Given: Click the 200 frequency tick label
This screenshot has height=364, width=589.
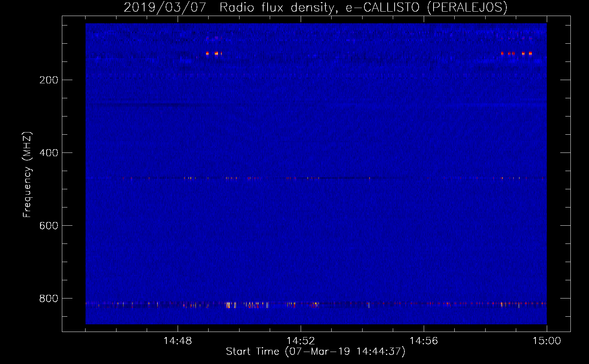Looking at the screenshot, I should (49, 80).
